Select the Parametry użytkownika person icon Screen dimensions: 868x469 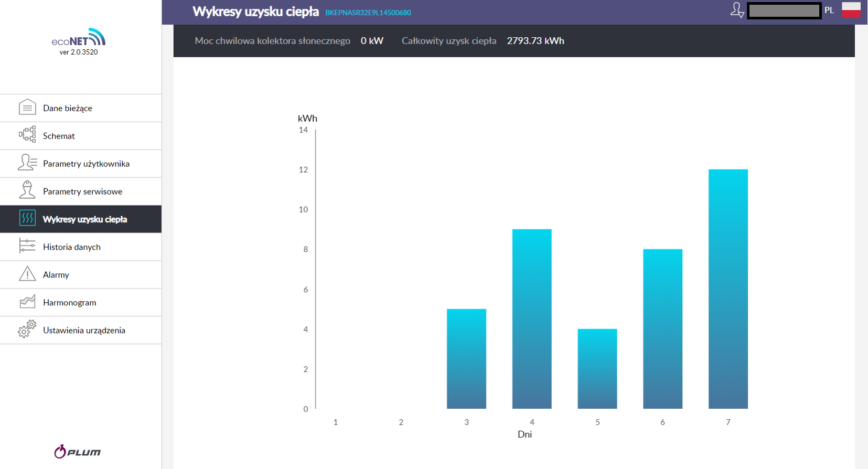pyautogui.click(x=27, y=163)
